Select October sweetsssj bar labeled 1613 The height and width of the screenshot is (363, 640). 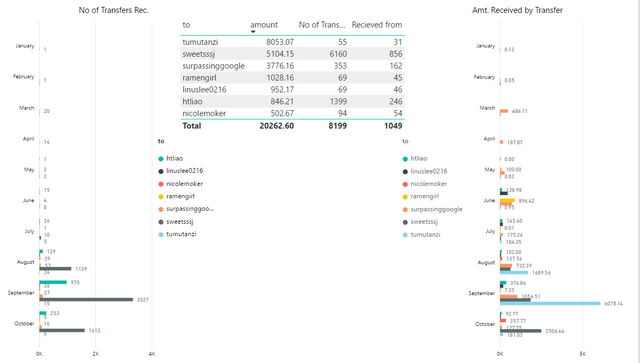(62, 330)
